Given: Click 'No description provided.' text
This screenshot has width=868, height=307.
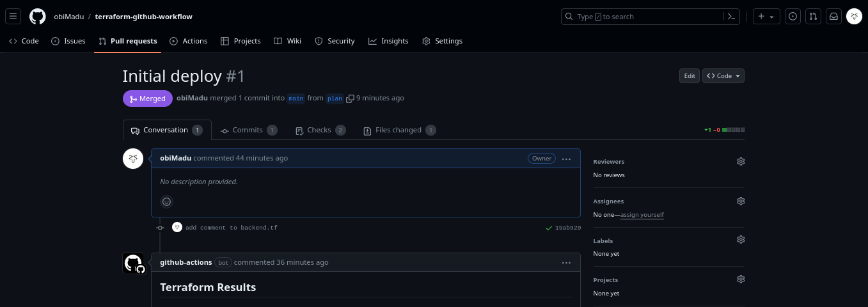Looking at the screenshot, I should click(x=199, y=182).
